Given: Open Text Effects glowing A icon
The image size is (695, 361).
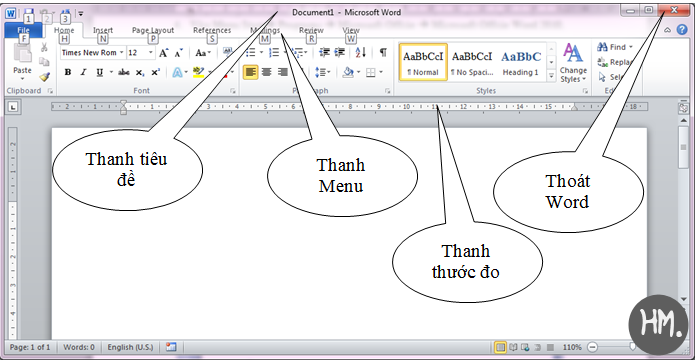Looking at the screenshot, I should (x=177, y=72).
